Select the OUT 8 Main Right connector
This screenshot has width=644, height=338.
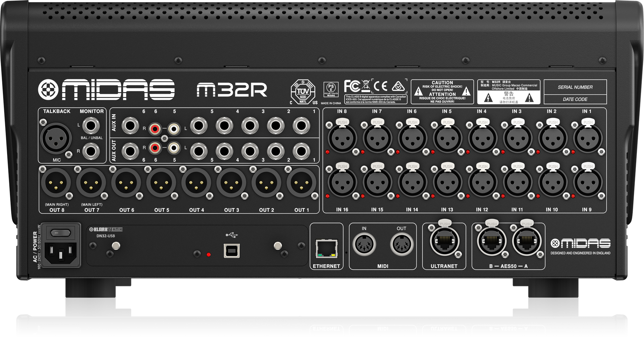click(x=57, y=183)
